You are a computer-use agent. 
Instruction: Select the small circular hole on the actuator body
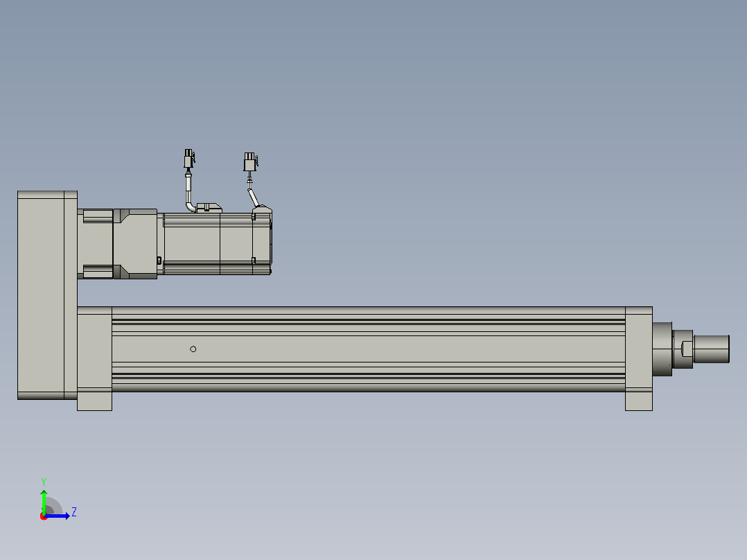point(193,349)
